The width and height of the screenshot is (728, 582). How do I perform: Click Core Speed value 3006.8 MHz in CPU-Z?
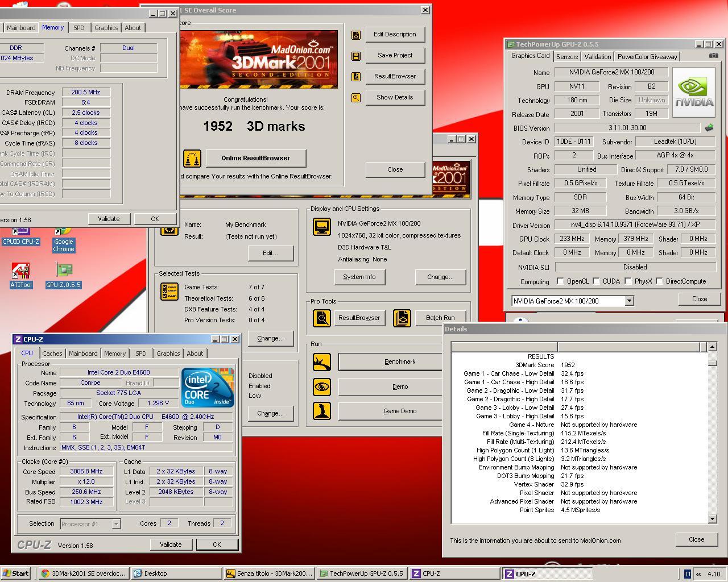[87, 471]
